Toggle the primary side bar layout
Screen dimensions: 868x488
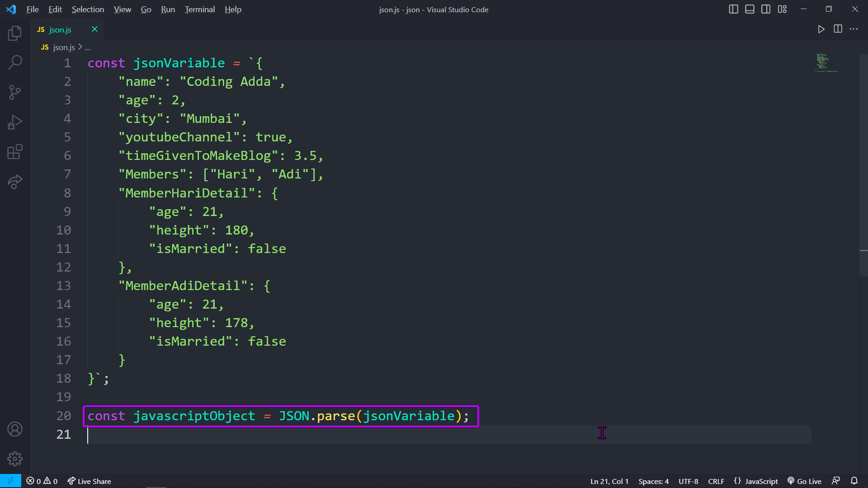click(734, 9)
